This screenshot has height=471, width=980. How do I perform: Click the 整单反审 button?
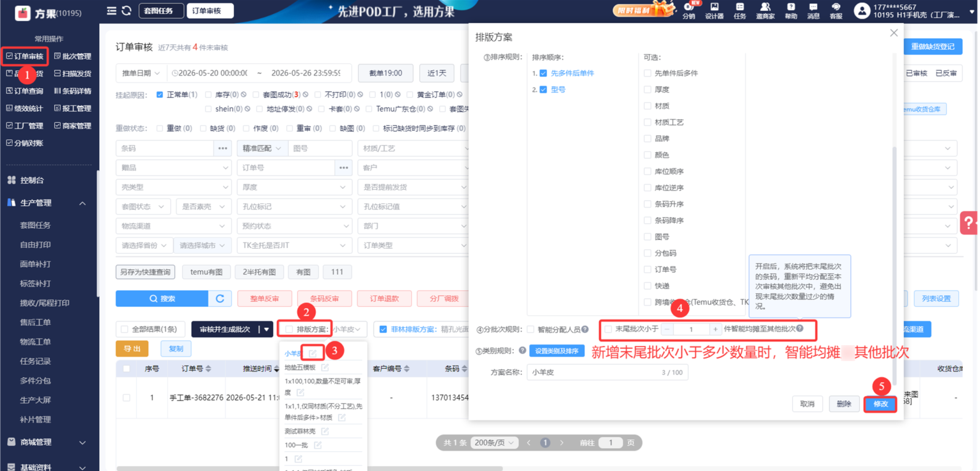265,298
